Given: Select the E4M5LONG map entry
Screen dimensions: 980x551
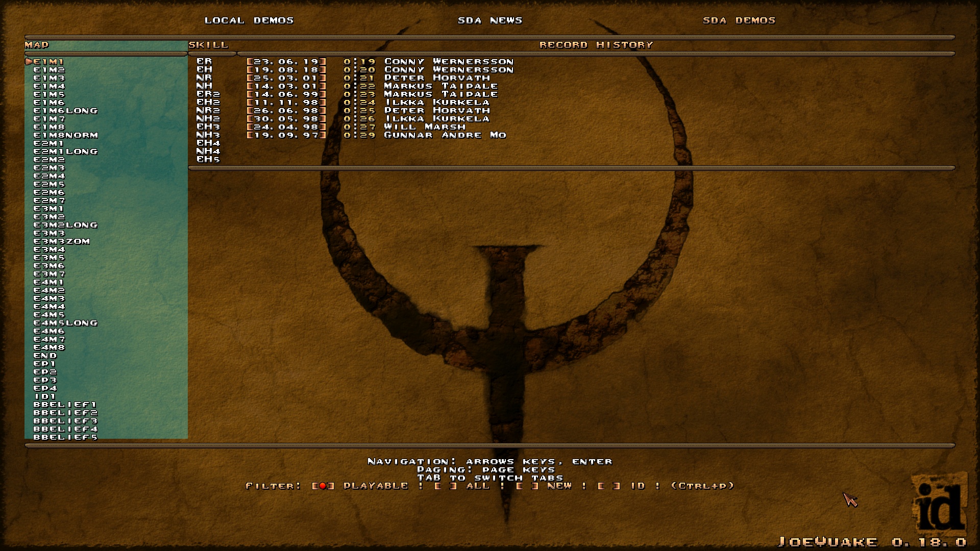Looking at the screenshot, I should click(x=65, y=323).
